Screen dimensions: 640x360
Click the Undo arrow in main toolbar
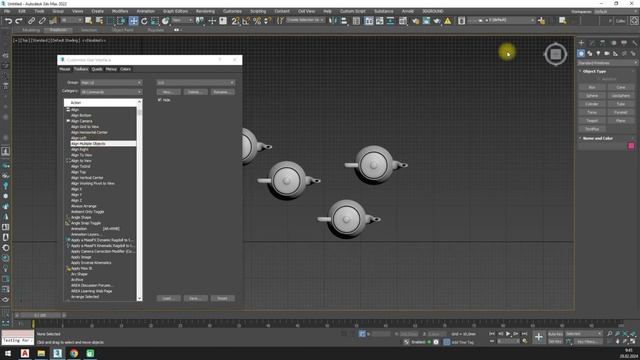point(8,21)
